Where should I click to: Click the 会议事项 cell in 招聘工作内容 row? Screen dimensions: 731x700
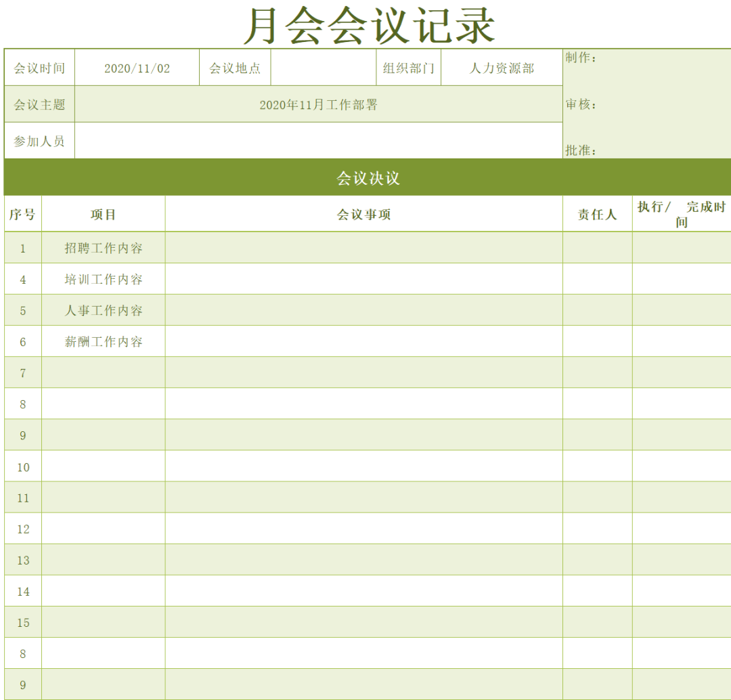pyautogui.click(x=363, y=248)
